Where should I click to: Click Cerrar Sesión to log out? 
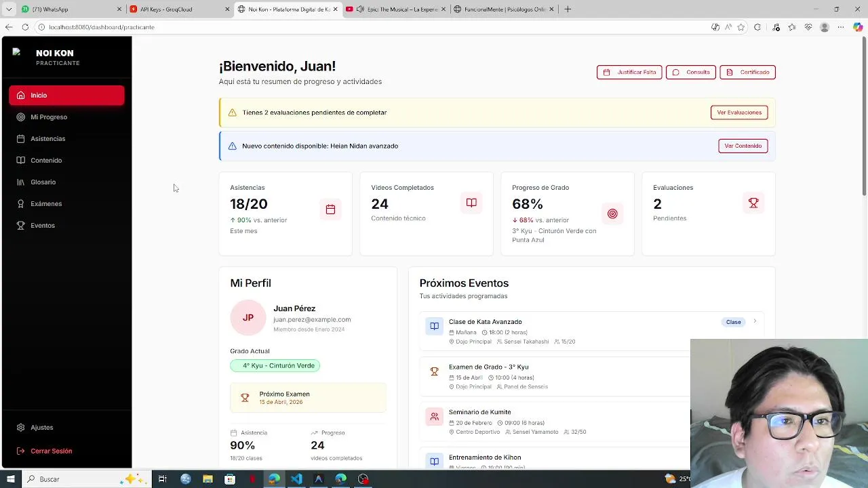(66, 451)
